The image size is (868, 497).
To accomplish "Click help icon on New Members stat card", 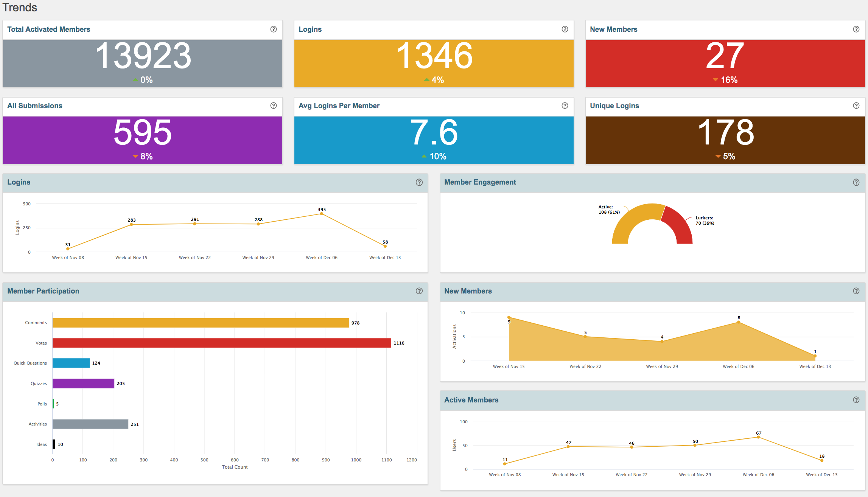I will (x=856, y=29).
